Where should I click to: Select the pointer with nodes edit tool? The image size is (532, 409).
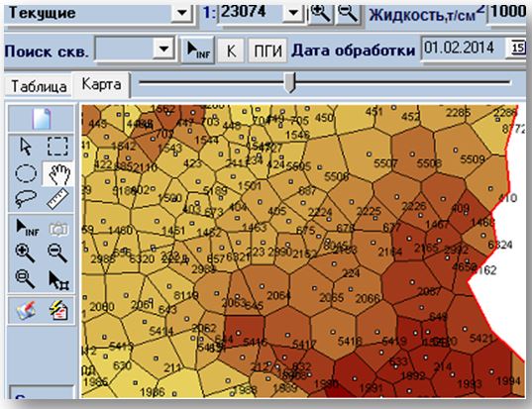pyautogui.click(x=58, y=280)
